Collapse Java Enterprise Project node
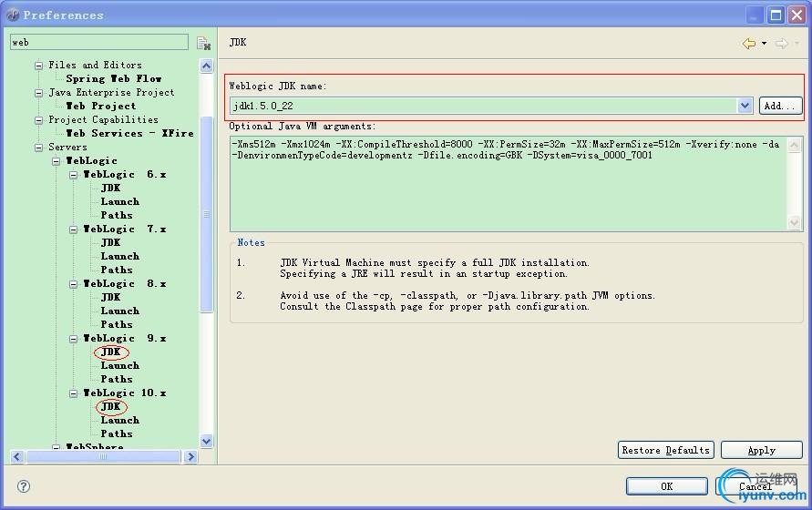The image size is (812, 510). click(39, 93)
